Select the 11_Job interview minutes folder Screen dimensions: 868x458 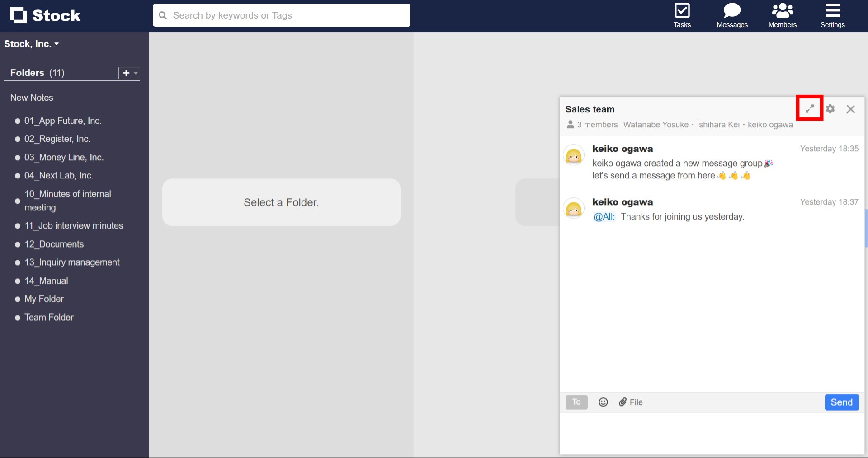coord(74,225)
